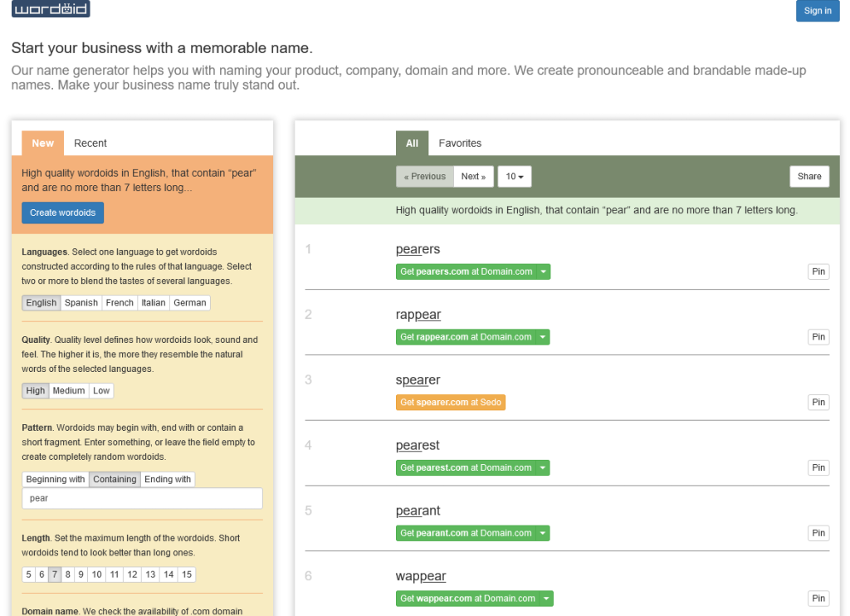Select the Spanish language toggle
The image size is (850, 616).
point(81,302)
